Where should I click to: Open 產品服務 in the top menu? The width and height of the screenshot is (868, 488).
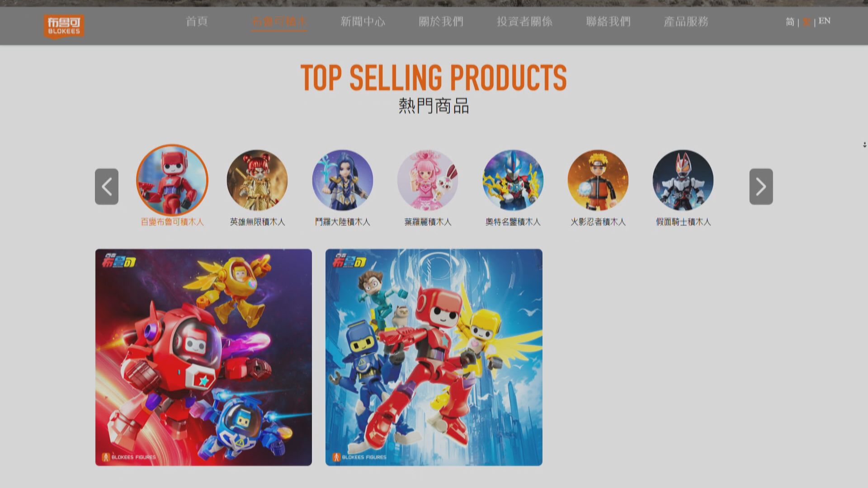(686, 21)
